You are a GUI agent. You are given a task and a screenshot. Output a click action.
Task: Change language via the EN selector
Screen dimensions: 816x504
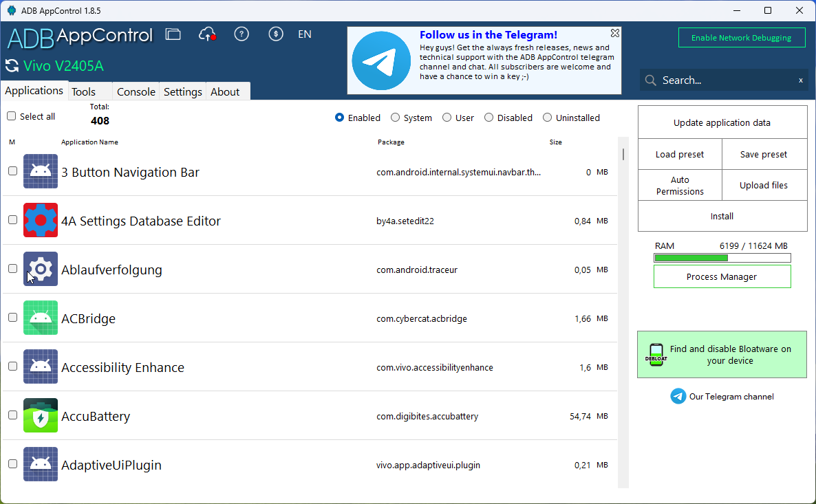(x=304, y=34)
